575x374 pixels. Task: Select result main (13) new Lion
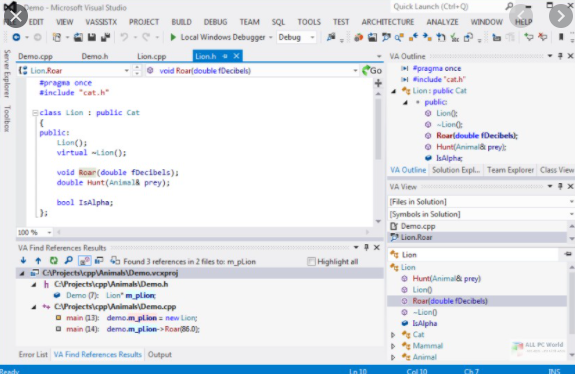pos(131,318)
